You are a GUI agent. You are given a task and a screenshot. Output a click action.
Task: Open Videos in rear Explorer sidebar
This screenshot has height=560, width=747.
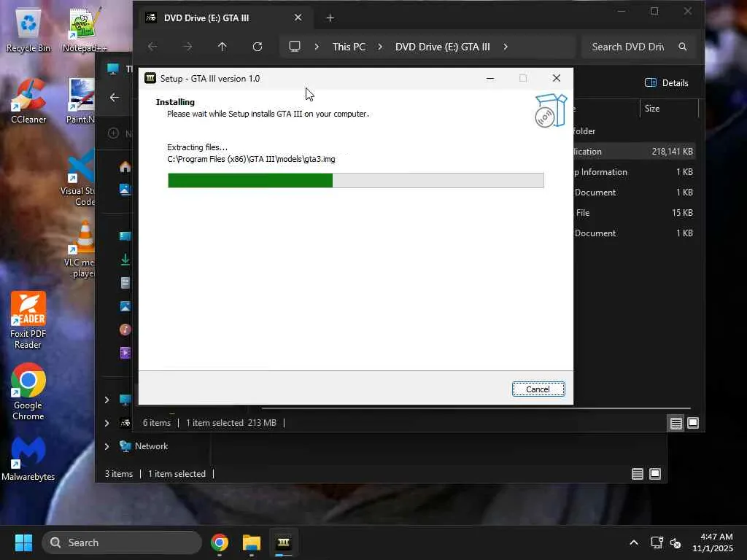[125, 353]
